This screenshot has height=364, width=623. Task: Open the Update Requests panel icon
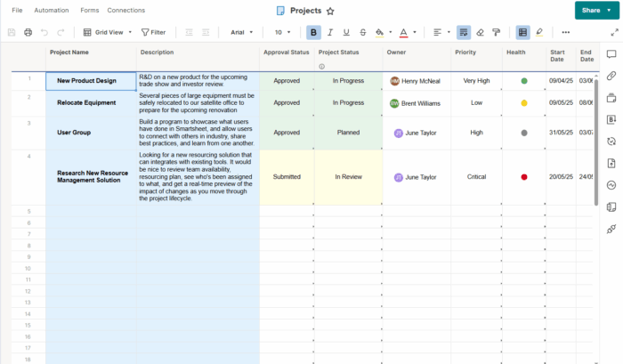tap(611, 142)
